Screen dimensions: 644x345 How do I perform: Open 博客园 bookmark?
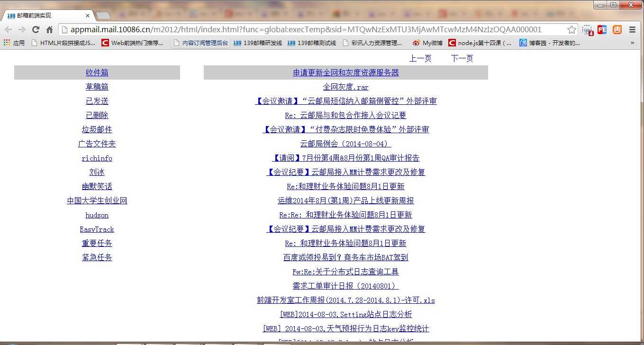tap(550, 43)
